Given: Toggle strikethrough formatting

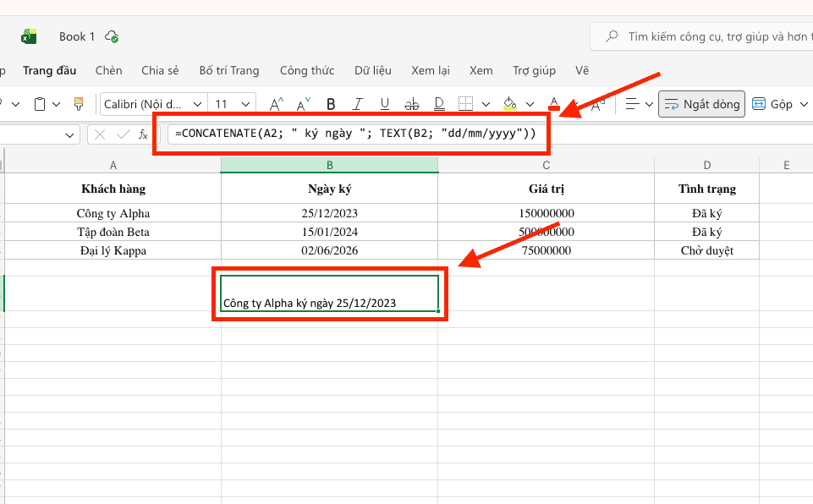Looking at the screenshot, I should pyautogui.click(x=412, y=104).
